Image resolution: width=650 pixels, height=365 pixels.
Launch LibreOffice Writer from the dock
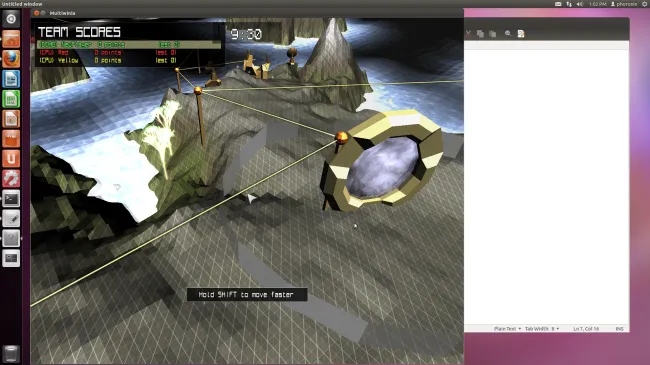coord(11,79)
